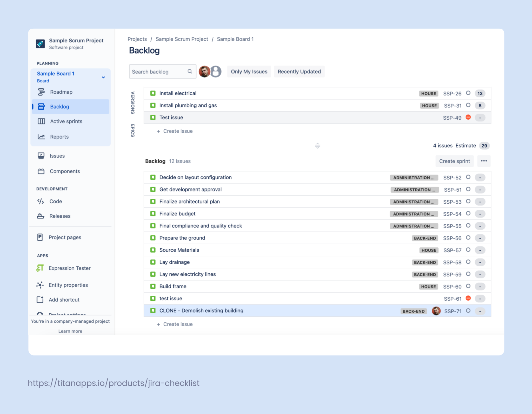Open Entity properties
The image size is (532, 414).
pyautogui.click(x=68, y=285)
